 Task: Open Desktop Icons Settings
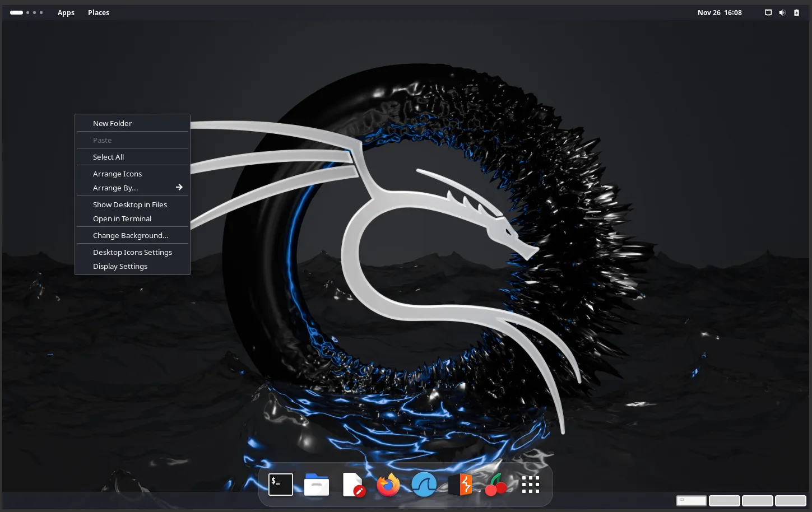133,252
